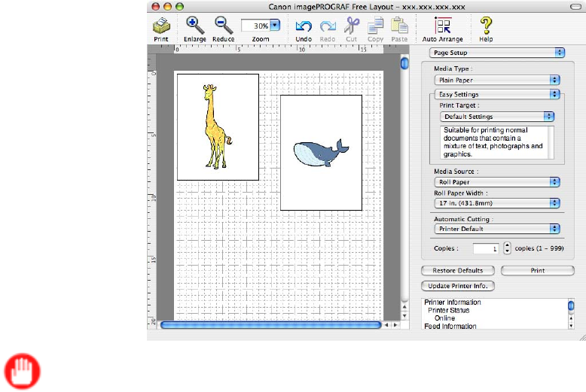Click the Restore Defaults button
The height and width of the screenshot is (392, 586).
coord(458,271)
